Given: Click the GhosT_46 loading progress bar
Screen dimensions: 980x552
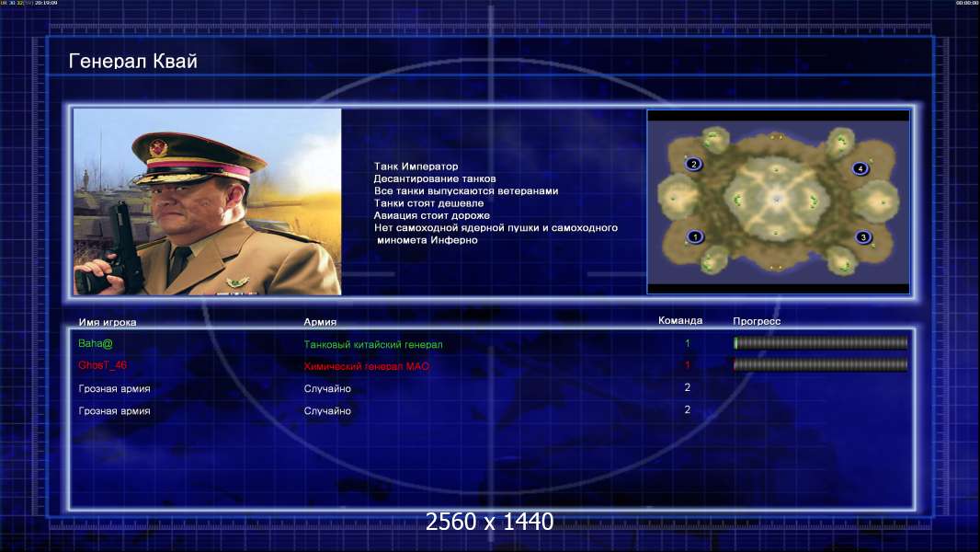Looking at the screenshot, I should [821, 365].
